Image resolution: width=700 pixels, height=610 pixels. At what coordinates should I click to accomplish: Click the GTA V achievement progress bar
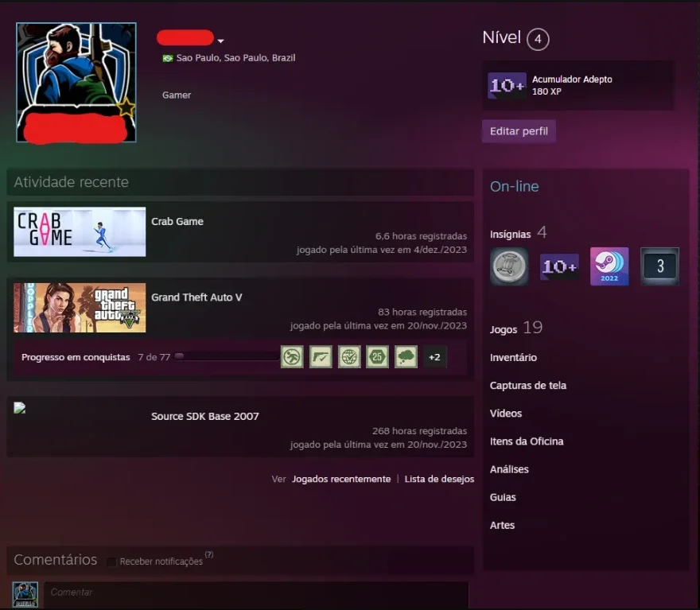point(227,356)
